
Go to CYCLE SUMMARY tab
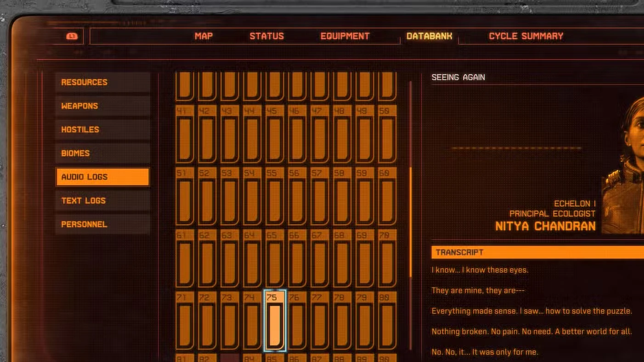526,36
